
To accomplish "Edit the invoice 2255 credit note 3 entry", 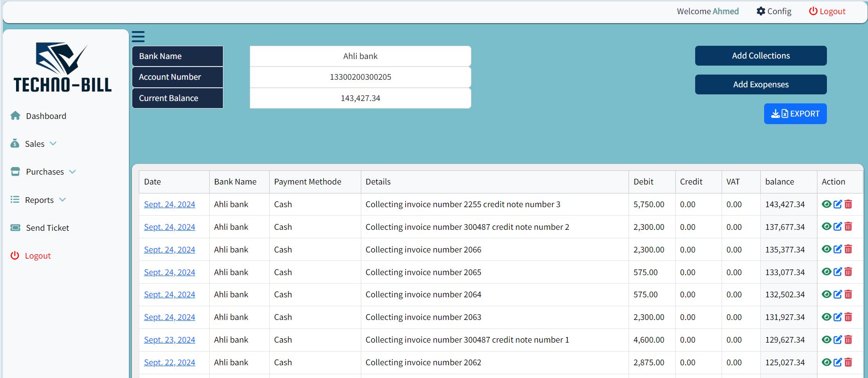I will pyautogui.click(x=838, y=204).
